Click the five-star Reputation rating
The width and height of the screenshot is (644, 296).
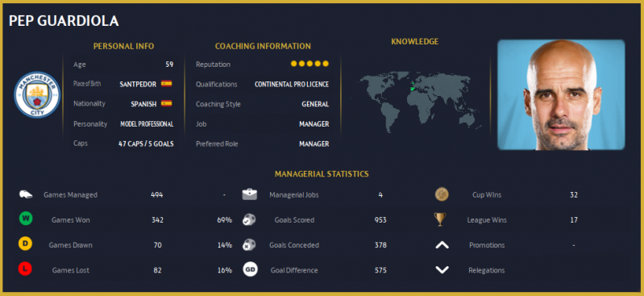pyautogui.click(x=310, y=64)
